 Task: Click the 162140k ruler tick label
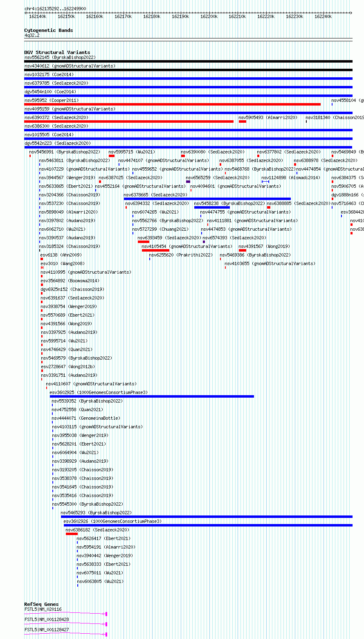(x=38, y=16)
